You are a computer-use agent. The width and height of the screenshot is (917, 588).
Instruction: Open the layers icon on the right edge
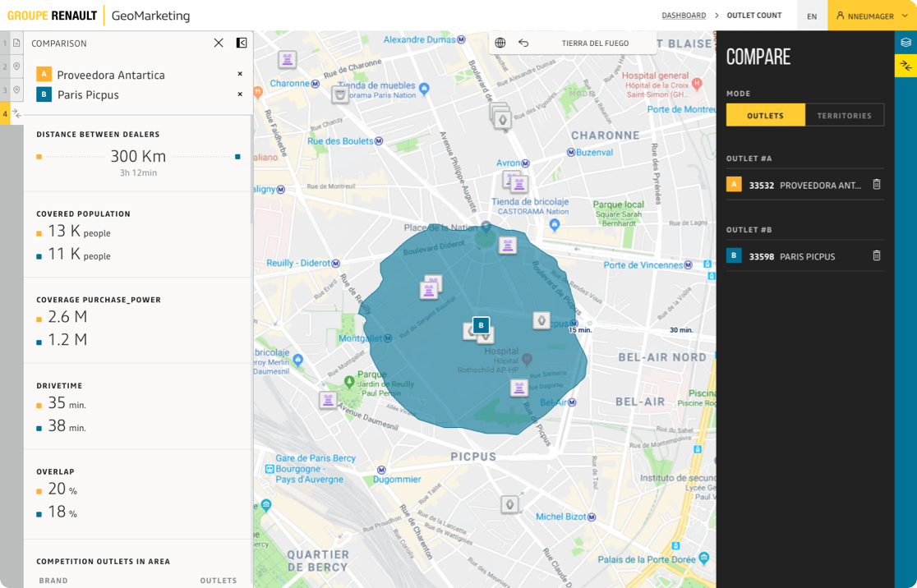tap(905, 42)
